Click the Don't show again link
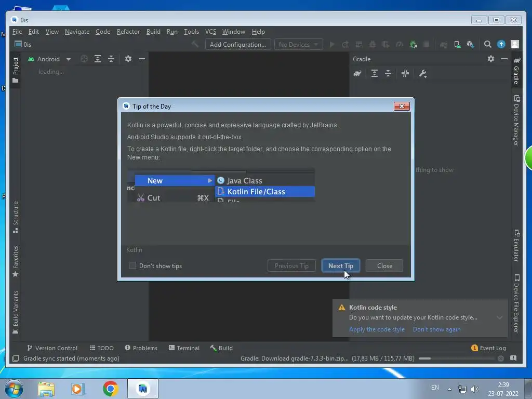 pyautogui.click(x=436, y=329)
